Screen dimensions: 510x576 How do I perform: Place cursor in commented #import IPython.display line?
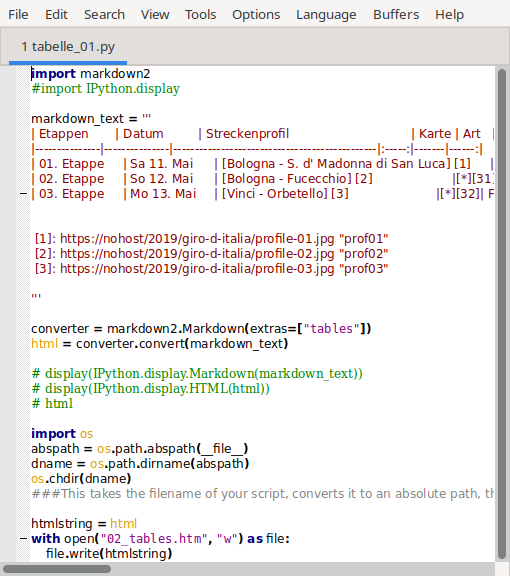(x=105, y=89)
